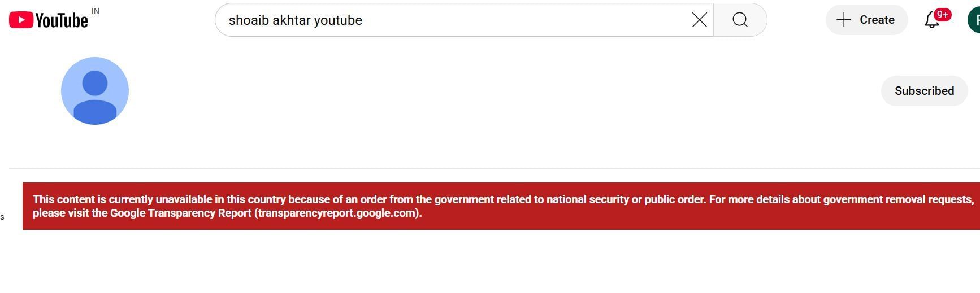Open the account profile avatar menu

point(974,20)
